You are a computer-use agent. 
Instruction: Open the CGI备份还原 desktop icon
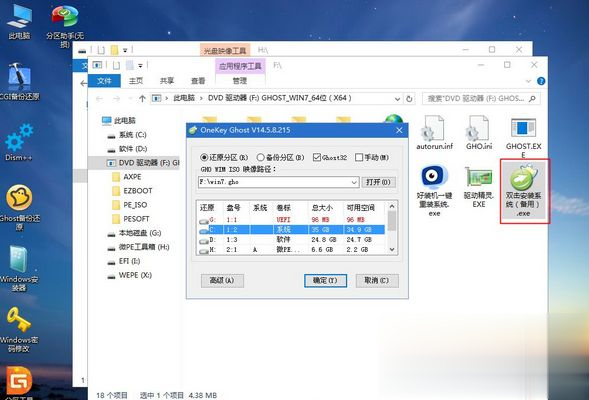[x=19, y=82]
